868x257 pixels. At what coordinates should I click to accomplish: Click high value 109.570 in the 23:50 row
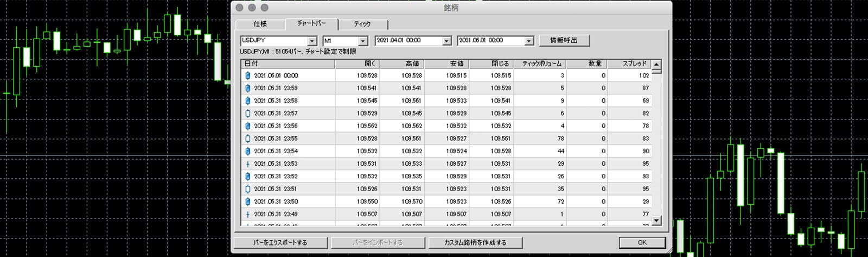(412, 202)
